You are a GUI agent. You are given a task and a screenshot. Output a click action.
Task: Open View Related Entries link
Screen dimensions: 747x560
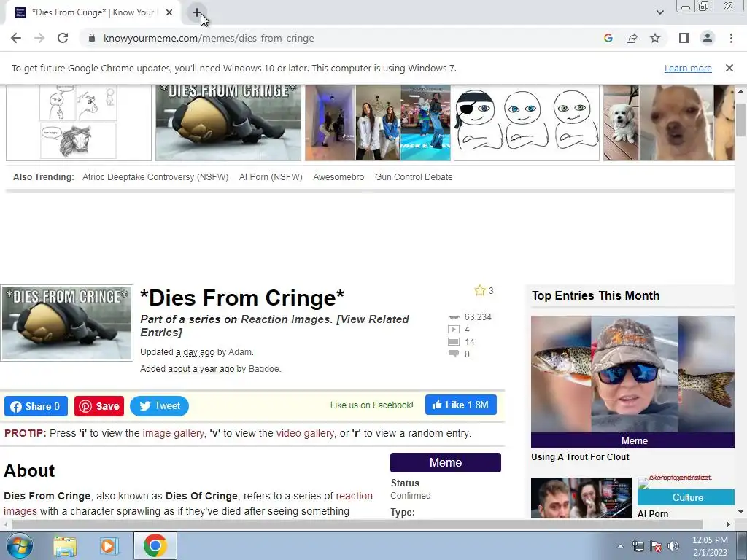coord(274,326)
